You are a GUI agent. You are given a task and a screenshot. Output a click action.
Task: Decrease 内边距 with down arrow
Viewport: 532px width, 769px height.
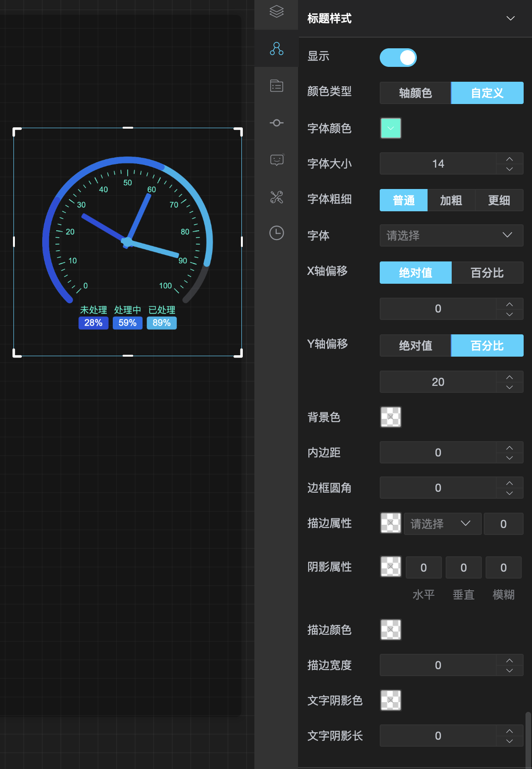click(510, 458)
